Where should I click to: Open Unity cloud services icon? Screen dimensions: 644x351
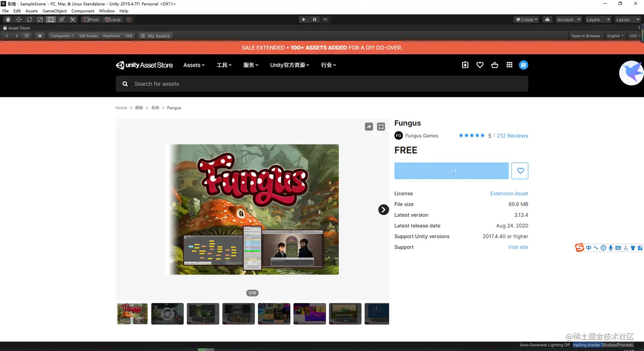pos(547,20)
